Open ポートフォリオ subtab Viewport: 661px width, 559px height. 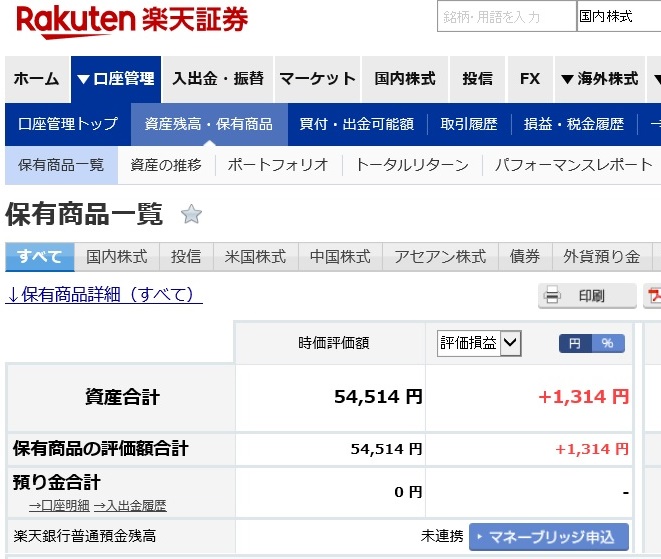point(278,165)
